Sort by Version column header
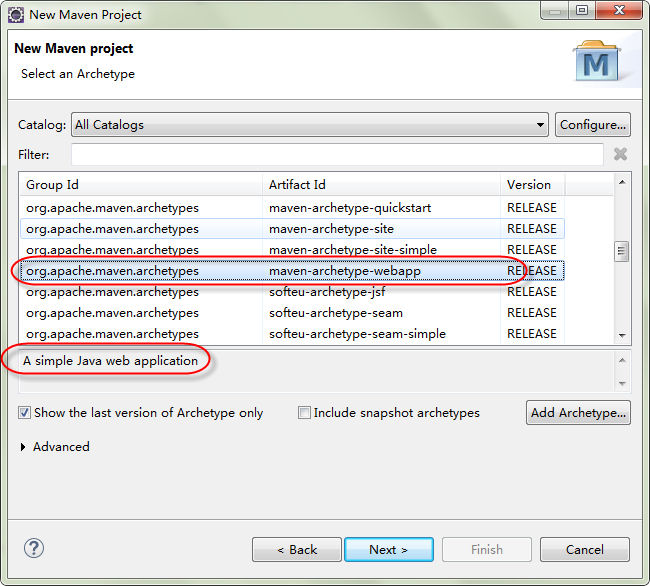Screen dimensions: 650x586 (x=532, y=184)
